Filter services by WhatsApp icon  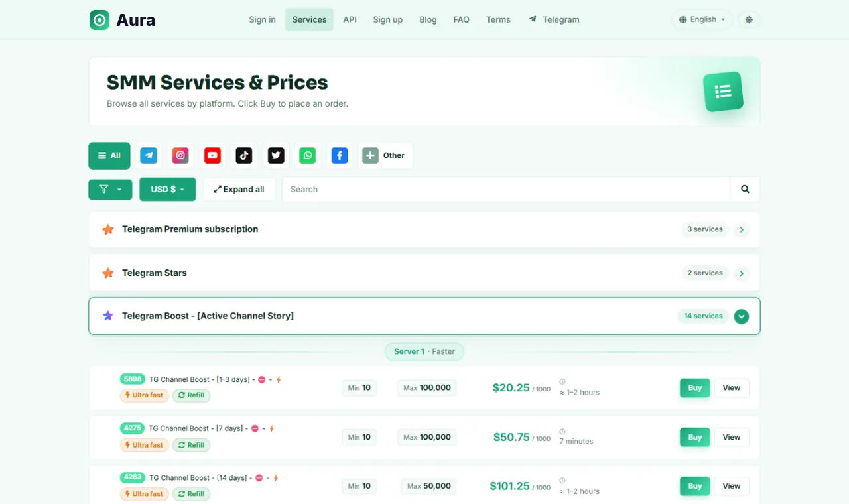(308, 156)
